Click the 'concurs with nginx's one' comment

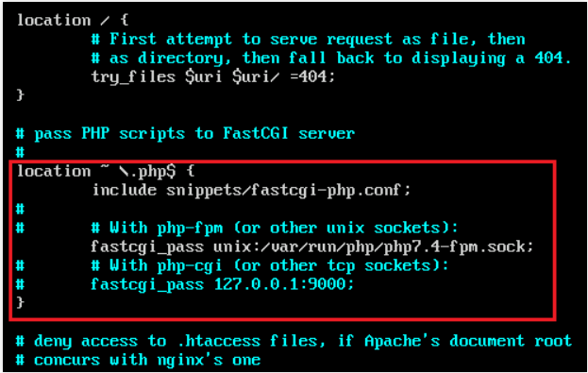coord(138,360)
